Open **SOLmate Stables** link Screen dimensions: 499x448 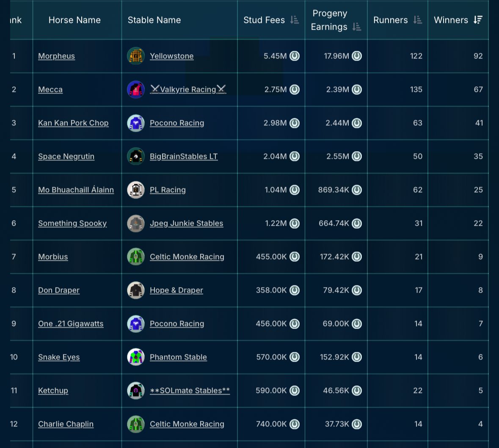(190, 390)
